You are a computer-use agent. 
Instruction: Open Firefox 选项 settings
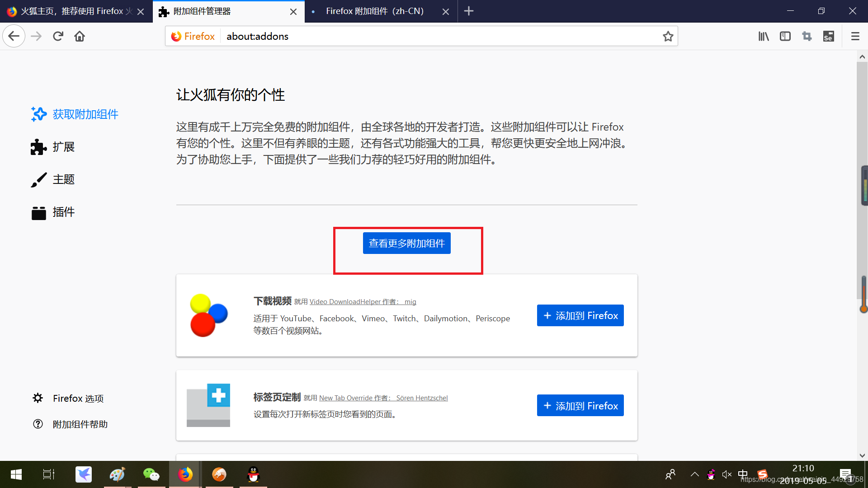click(x=68, y=398)
